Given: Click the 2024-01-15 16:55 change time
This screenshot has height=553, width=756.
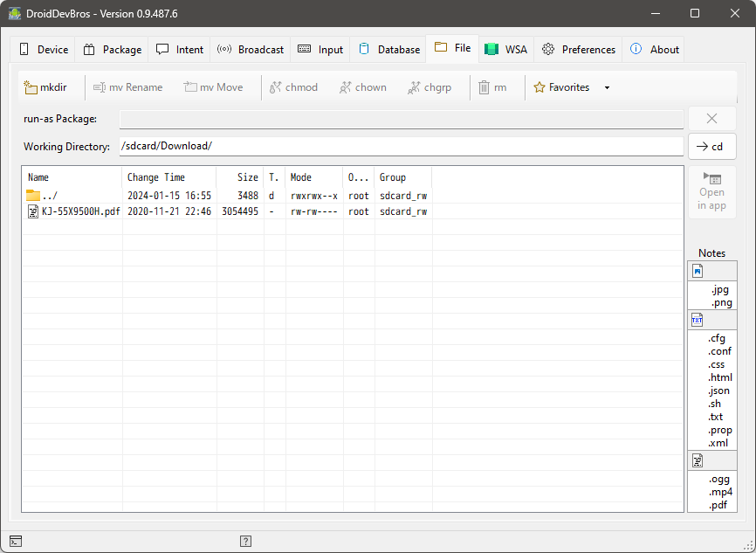Looking at the screenshot, I should [169, 196].
